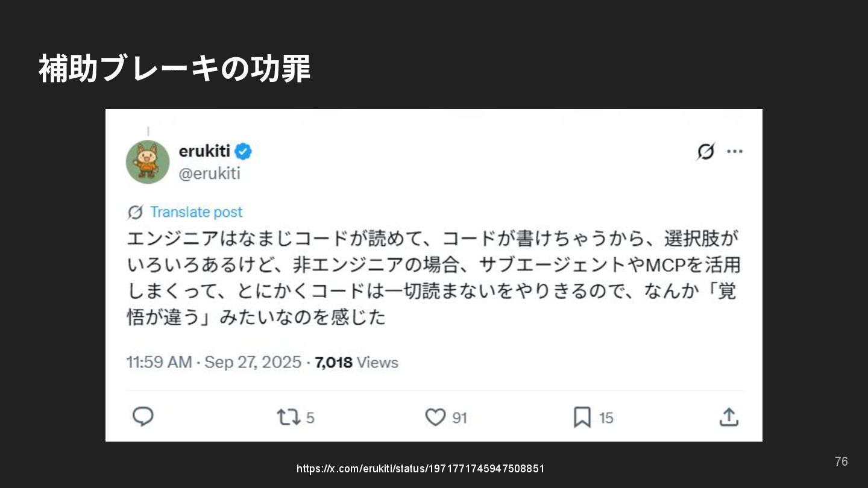Open the three-dot more options menu
Screen dimensions: 868x488
pyautogui.click(x=735, y=151)
